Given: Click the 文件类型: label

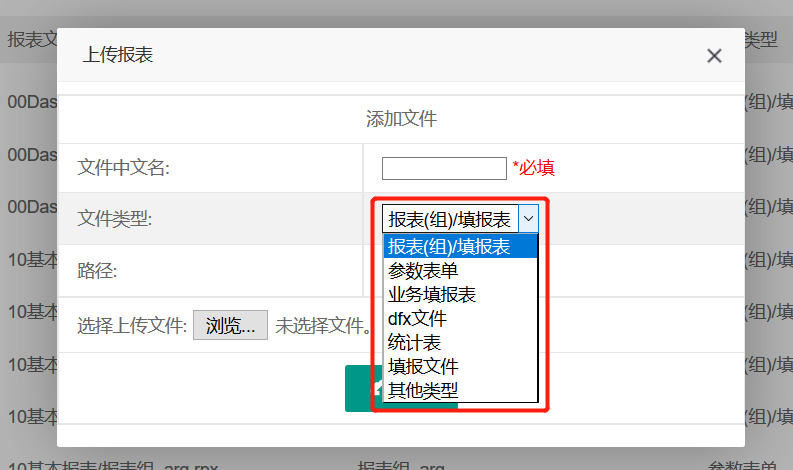Looking at the screenshot, I should tap(114, 219).
